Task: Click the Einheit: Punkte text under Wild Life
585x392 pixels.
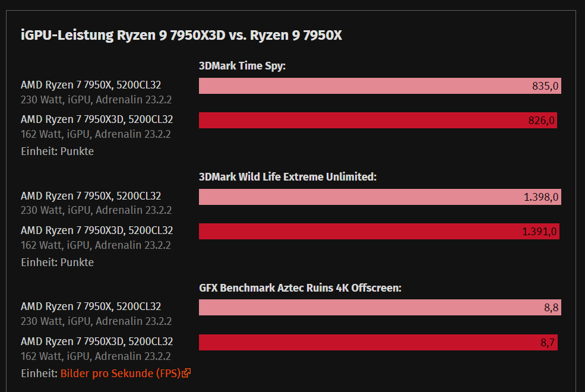Action: pos(58,262)
